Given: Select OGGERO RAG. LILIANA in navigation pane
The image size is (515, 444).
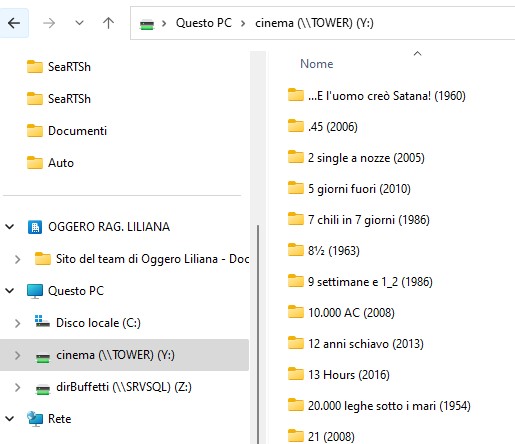Looking at the screenshot, I should point(99,227).
